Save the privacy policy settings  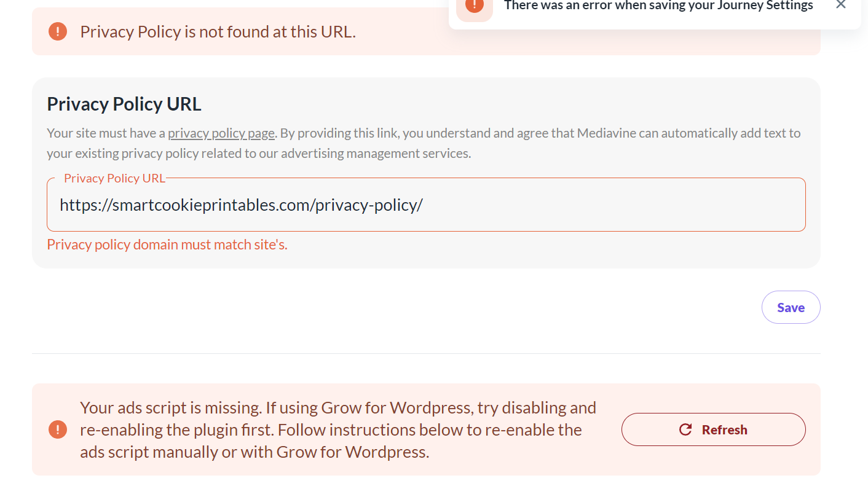(x=791, y=307)
